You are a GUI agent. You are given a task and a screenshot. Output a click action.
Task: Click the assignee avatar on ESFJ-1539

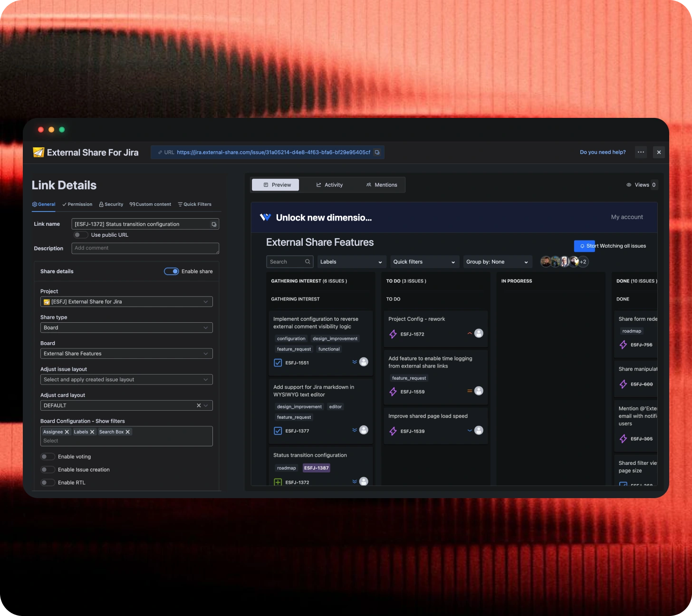tap(479, 430)
